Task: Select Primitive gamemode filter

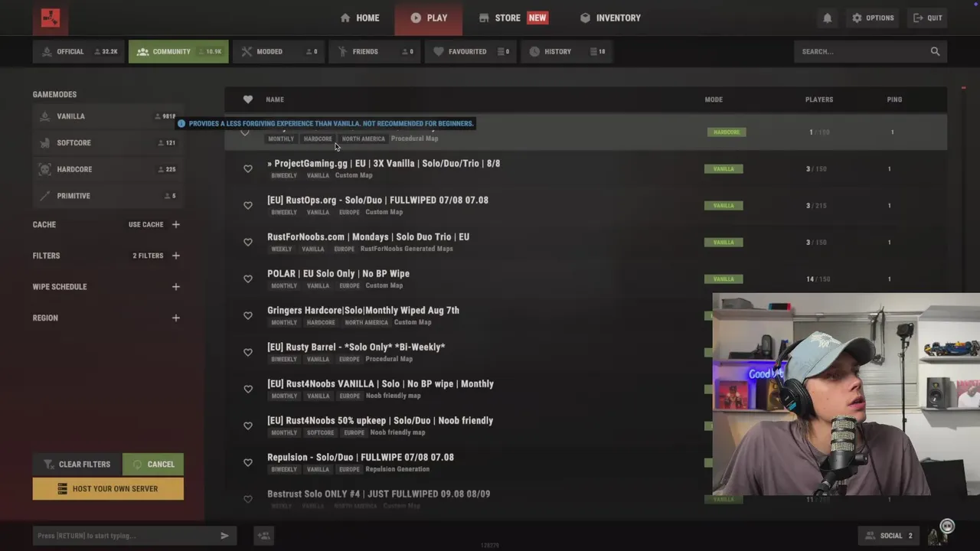Action: [107, 196]
